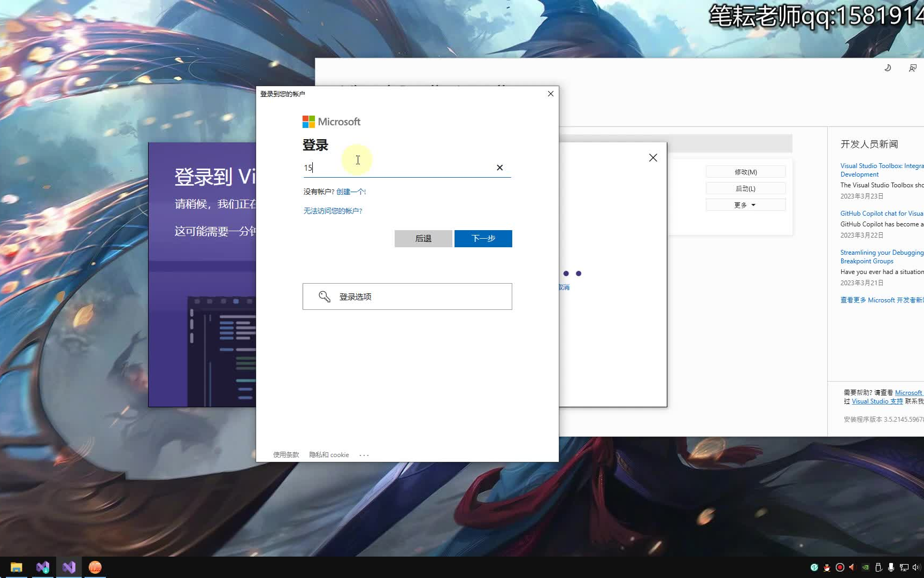The height and width of the screenshot is (578, 924).
Task: Click 'View more Microsoft developer news' link
Action: pos(882,300)
